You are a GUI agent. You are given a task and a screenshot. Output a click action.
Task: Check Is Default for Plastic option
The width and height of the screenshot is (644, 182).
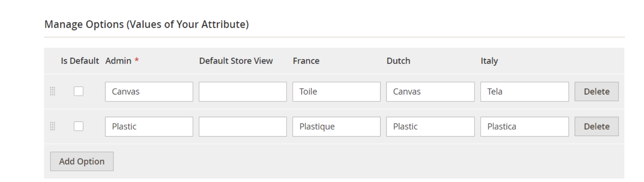click(79, 126)
